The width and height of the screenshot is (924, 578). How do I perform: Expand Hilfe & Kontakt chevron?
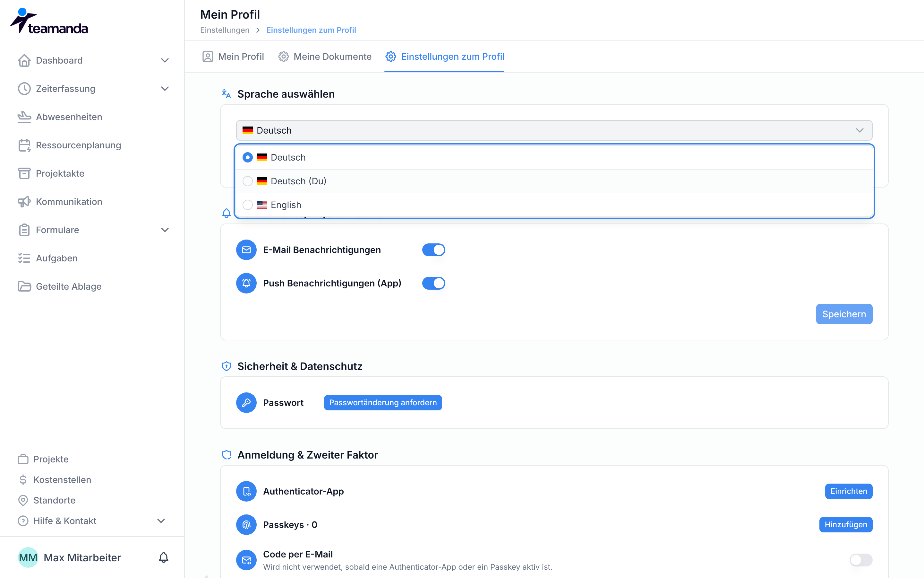(161, 521)
